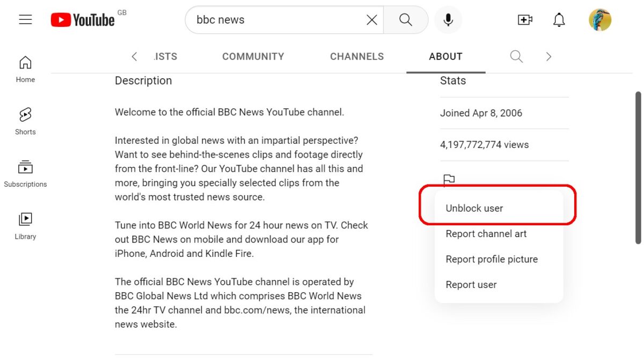Choose Report profile picture
The image size is (644, 362).
click(499, 259)
